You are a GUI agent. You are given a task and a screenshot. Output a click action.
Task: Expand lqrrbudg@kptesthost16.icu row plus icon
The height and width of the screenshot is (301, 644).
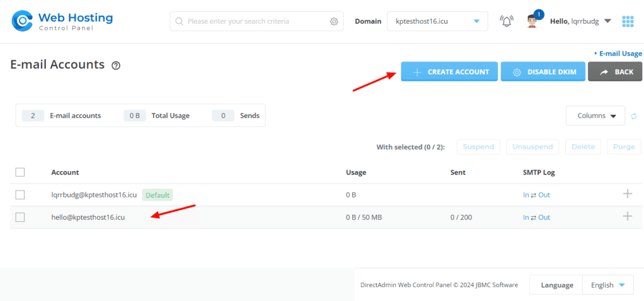pos(627,194)
